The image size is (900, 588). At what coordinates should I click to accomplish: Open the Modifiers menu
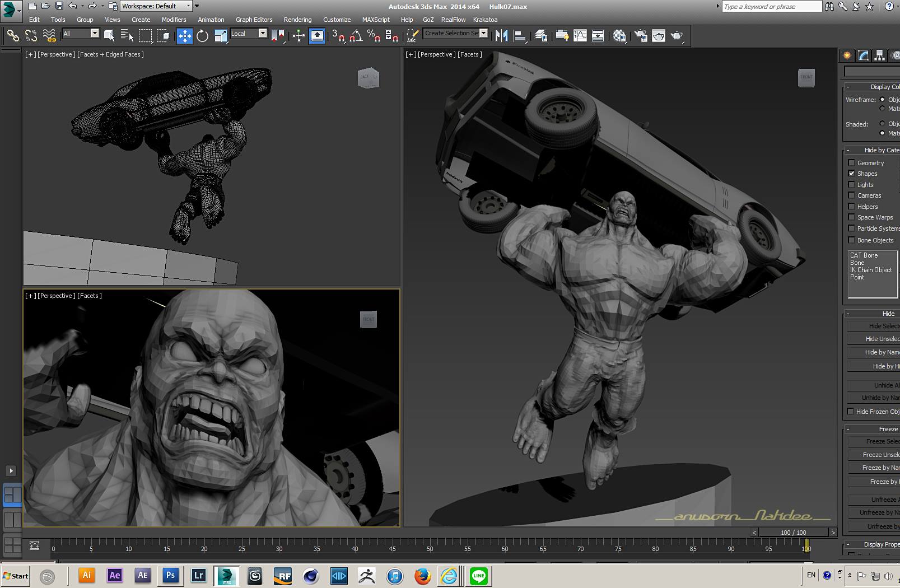tap(174, 20)
